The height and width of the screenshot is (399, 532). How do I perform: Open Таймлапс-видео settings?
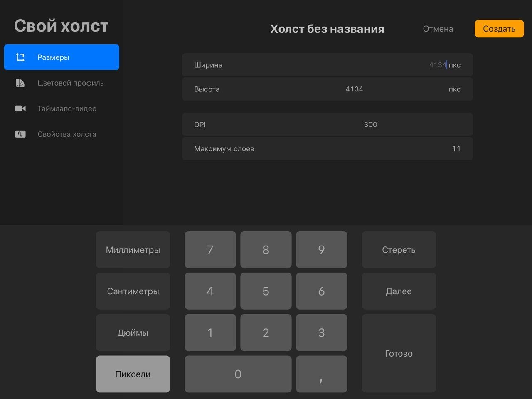[62, 108]
